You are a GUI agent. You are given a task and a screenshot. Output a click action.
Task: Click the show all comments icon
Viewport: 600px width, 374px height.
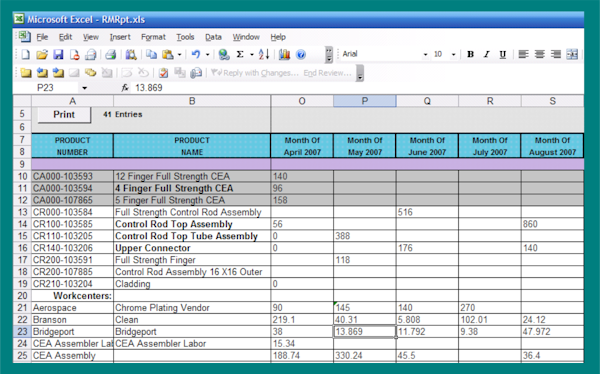tap(90, 73)
